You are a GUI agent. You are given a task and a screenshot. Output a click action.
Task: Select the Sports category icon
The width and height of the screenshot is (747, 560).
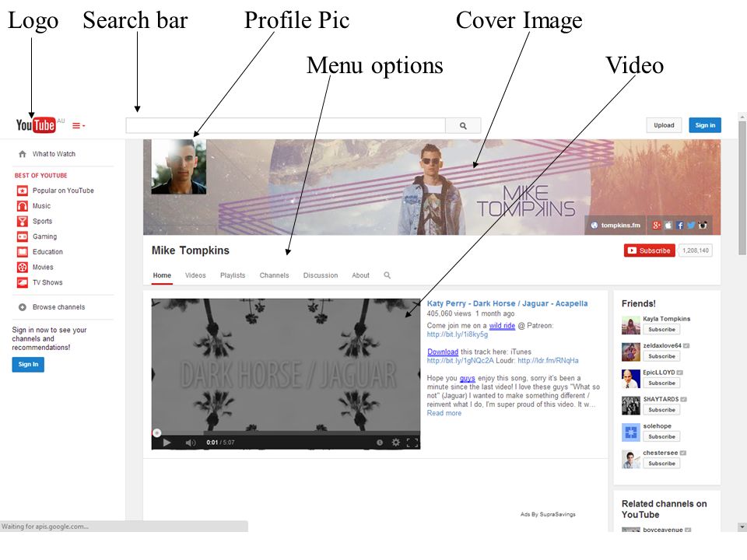coord(23,221)
